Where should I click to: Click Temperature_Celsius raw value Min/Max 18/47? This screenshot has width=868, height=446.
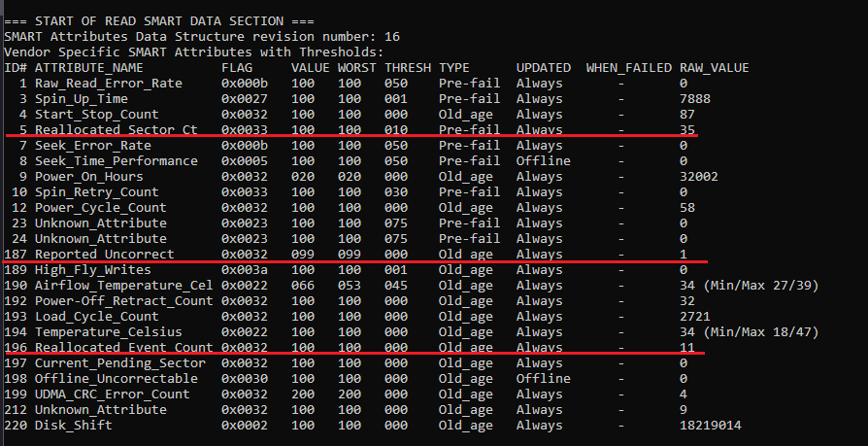(760, 332)
